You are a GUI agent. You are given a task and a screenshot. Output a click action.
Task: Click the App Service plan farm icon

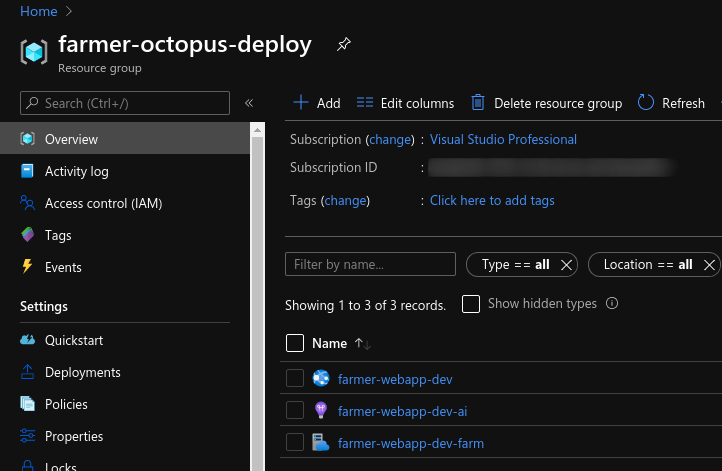[320, 442]
